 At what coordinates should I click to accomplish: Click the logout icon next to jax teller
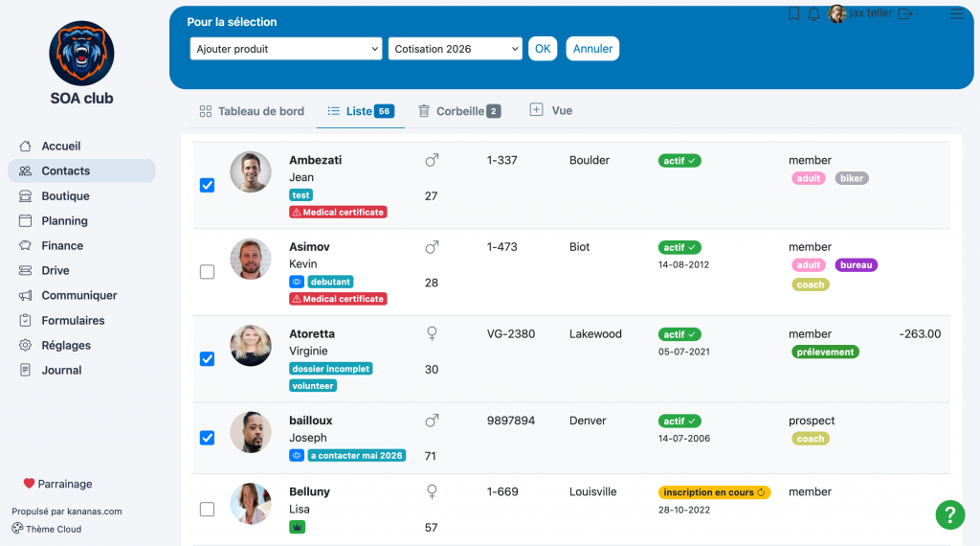[x=905, y=13]
